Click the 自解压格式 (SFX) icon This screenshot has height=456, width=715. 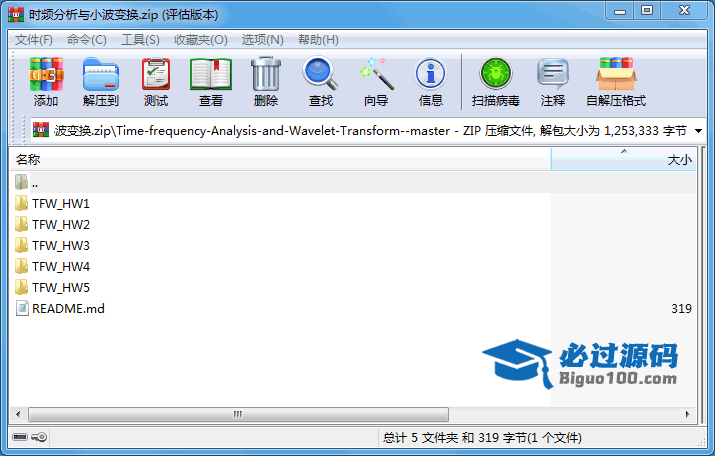(616, 73)
